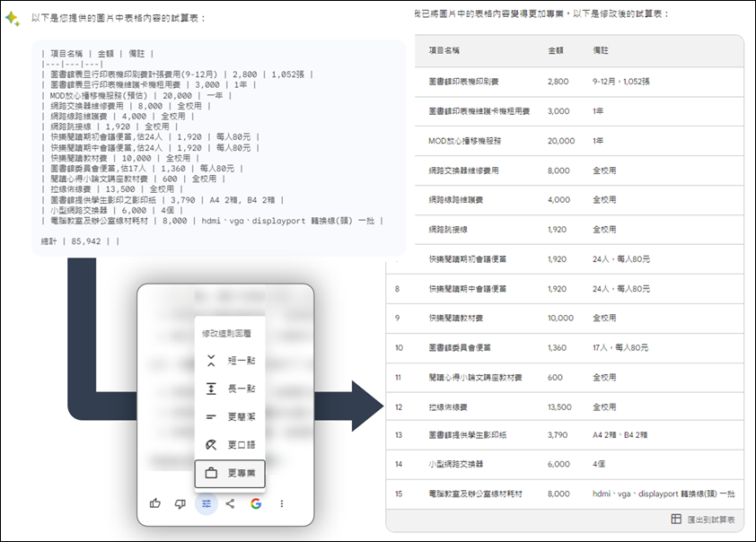Click the 拉線佈線費 table cell
Image resolution: width=756 pixels, height=542 pixels.
[448, 407]
